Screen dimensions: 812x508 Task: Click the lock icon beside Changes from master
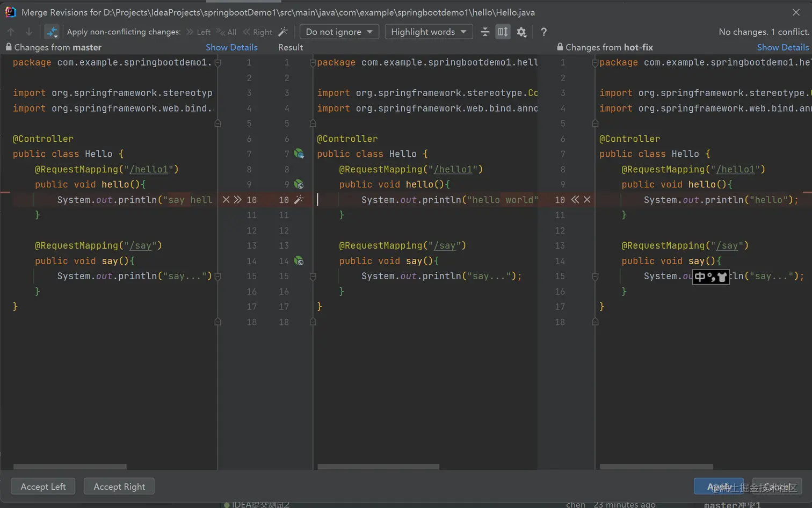pos(9,47)
